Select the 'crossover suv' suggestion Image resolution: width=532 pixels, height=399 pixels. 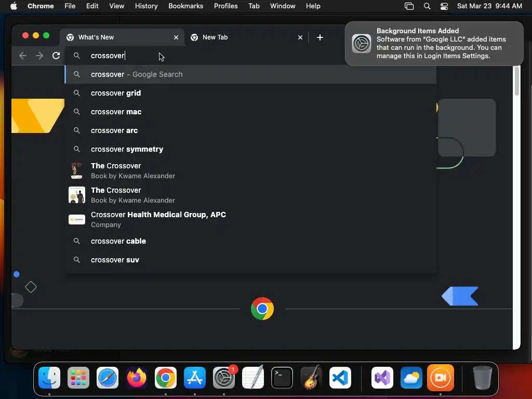click(x=250, y=260)
